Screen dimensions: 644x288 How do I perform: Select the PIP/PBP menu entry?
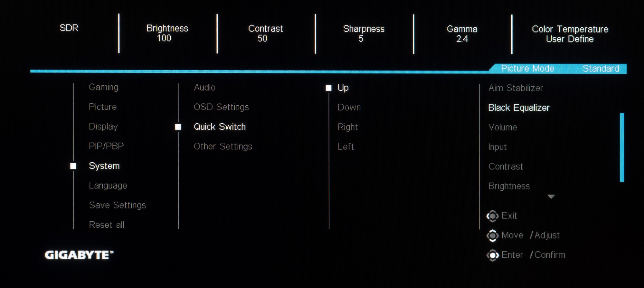[x=106, y=146]
